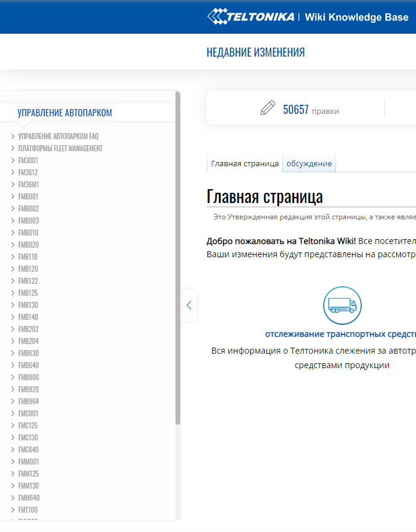The height and width of the screenshot is (532, 416).
Task: Select the Главная страница tab
Action: coord(245,163)
